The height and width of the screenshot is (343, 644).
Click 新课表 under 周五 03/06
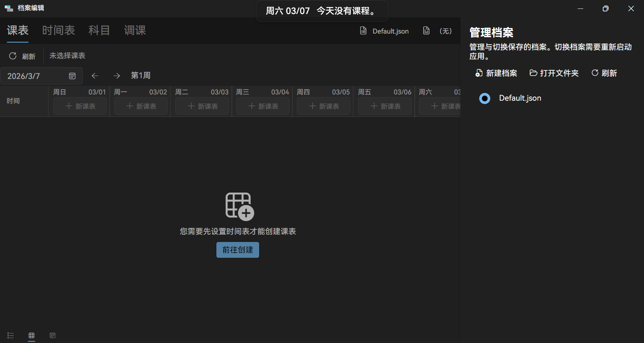[x=384, y=106]
